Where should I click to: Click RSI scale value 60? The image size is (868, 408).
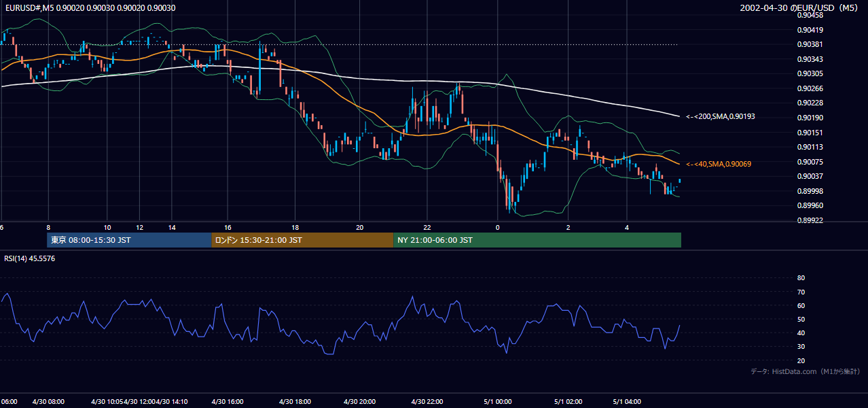point(801,305)
